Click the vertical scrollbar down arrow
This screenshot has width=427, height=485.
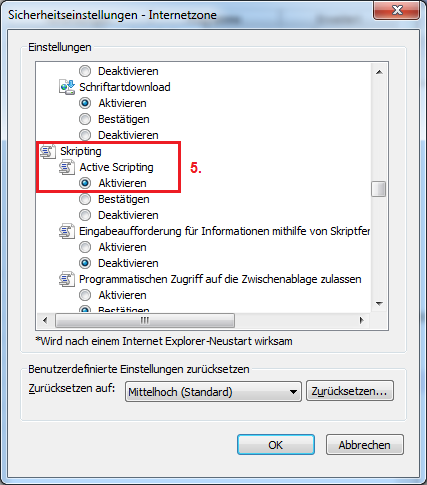point(379,303)
